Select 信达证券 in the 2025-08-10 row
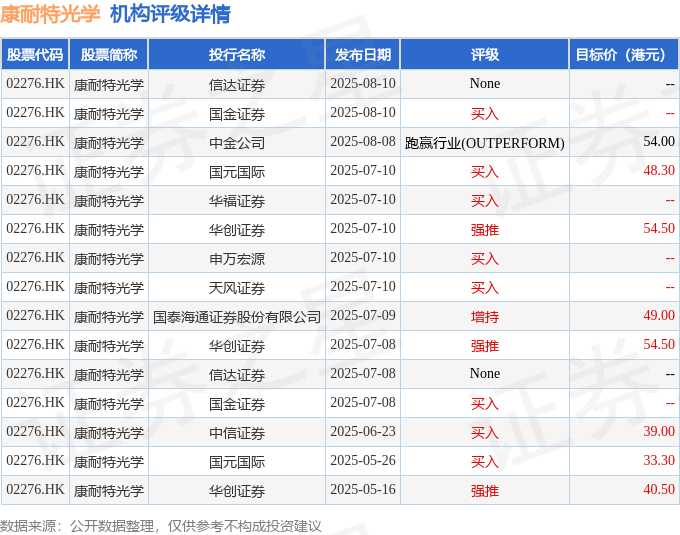The image size is (680, 535). (237, 85)
